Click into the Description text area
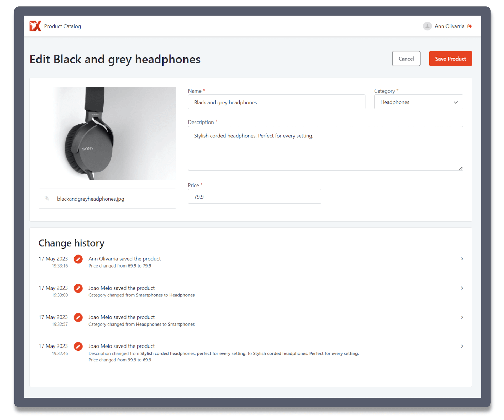This screenshot has width=504, height=420. click(x=325, y=148)
